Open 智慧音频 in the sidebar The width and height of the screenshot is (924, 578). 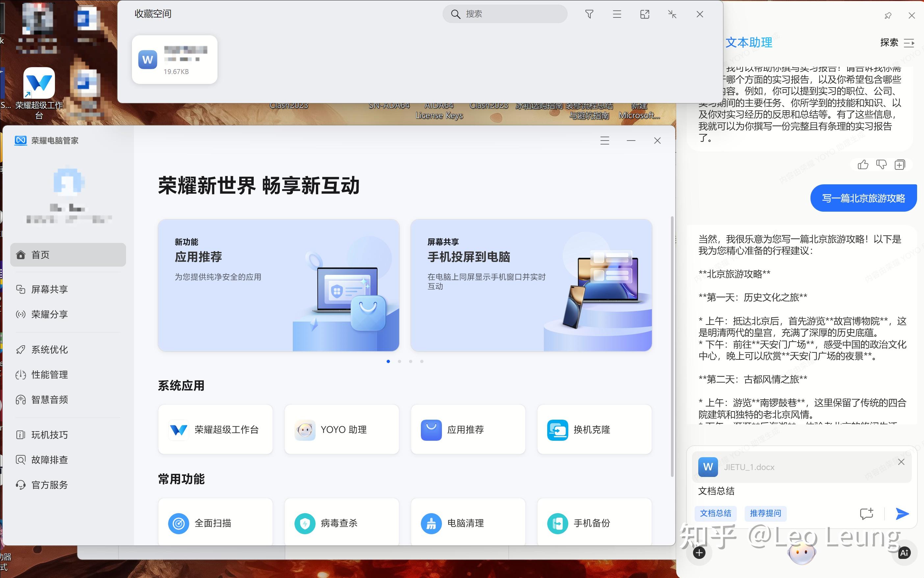(68, 400)
